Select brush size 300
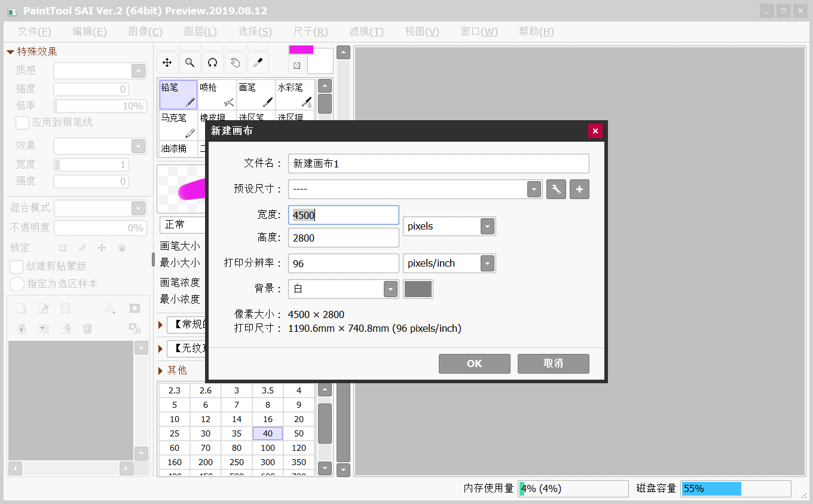This screenshot has height=504, width=813. tap(268, 462)
